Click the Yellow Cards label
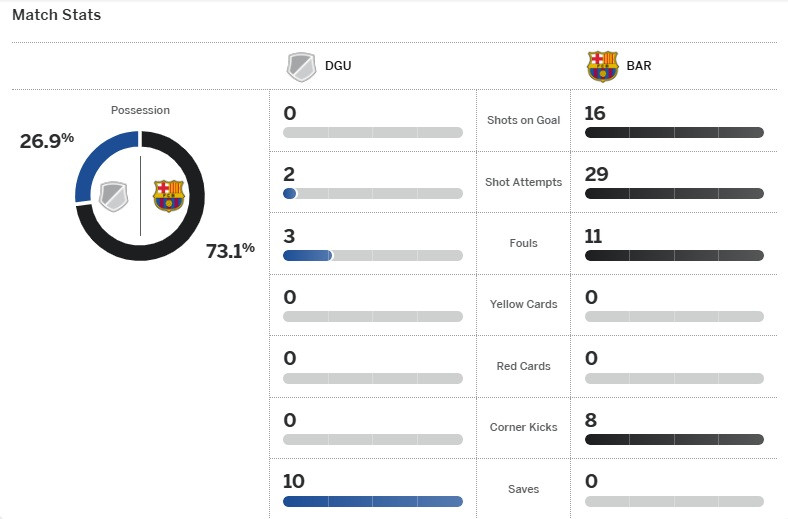 pyautogui.click(x=523, y=304)
